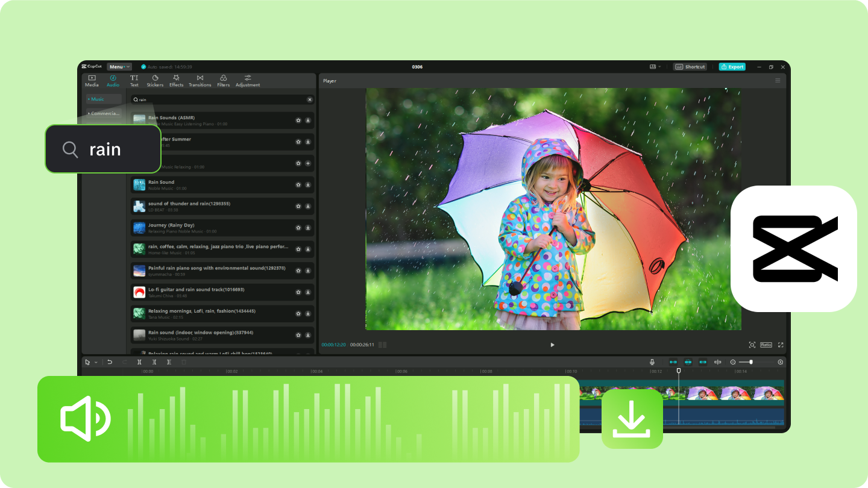The image size is (868, 488).
Task: Favorite Lo-fi guitar and rain track
Action: click(x=298, y=292)
